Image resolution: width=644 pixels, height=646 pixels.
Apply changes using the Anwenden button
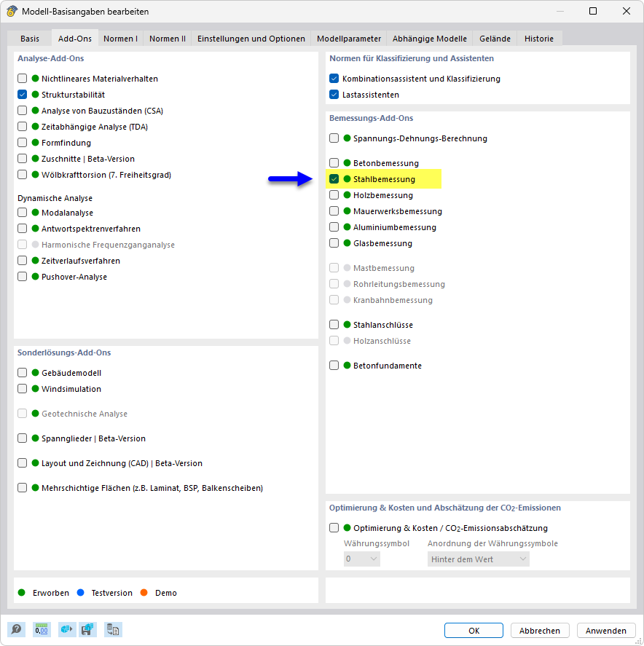point(606,630)
